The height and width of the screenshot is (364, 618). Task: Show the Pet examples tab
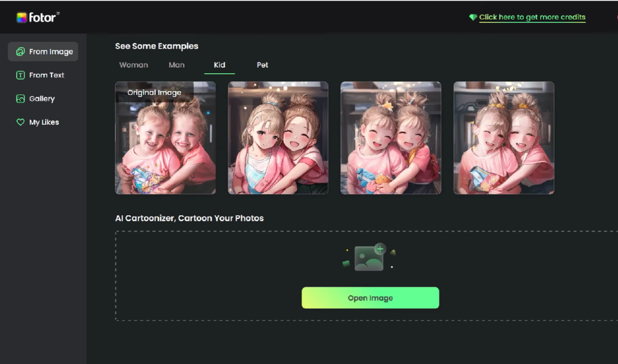[x=262, y=65]
